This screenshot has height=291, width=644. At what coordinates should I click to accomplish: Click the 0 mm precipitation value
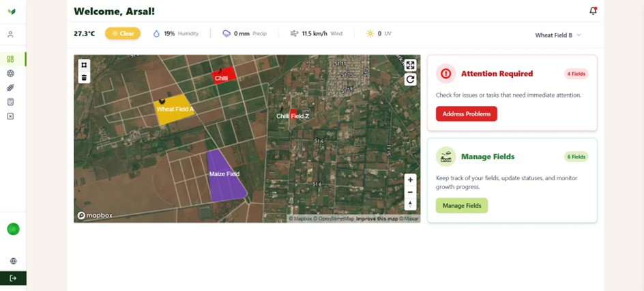pyautogui.click(x=242, y=33)
